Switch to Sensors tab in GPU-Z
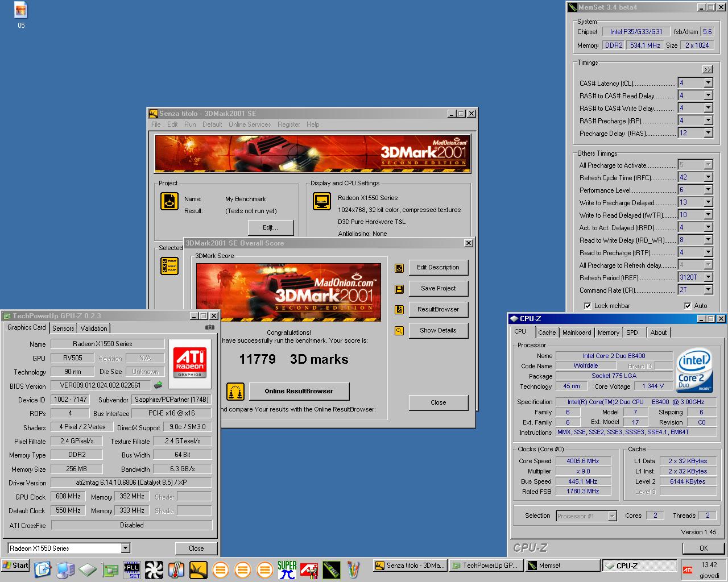 pos(63,329)
